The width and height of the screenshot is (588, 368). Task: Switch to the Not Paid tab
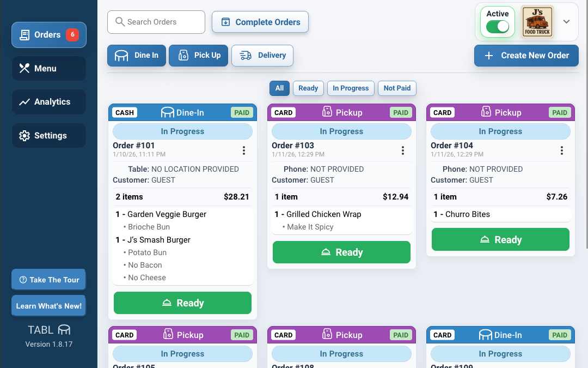[x=397, y=88]
